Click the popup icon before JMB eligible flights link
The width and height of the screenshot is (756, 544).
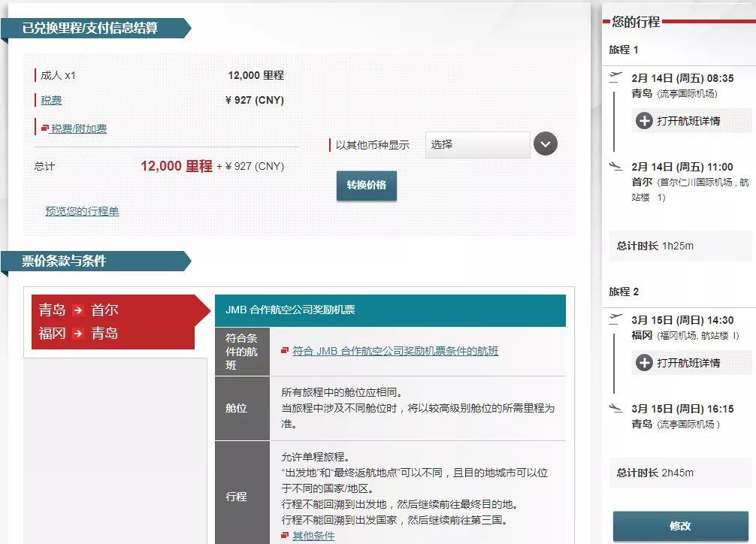pos(285,351)
